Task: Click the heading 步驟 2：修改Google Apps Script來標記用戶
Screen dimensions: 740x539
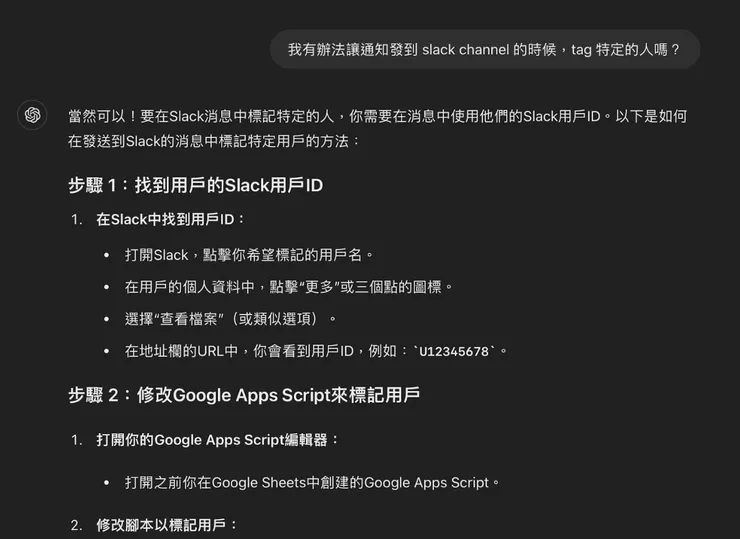Action: [244, 395]
